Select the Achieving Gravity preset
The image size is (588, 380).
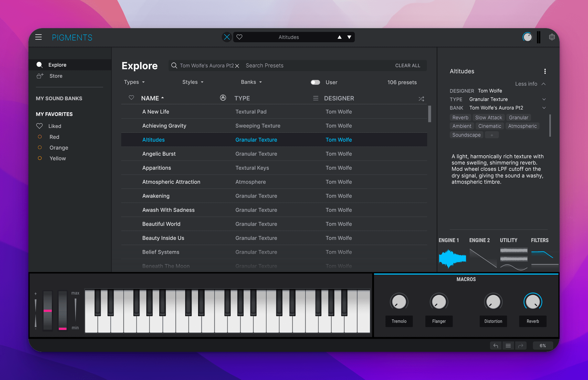274,126
